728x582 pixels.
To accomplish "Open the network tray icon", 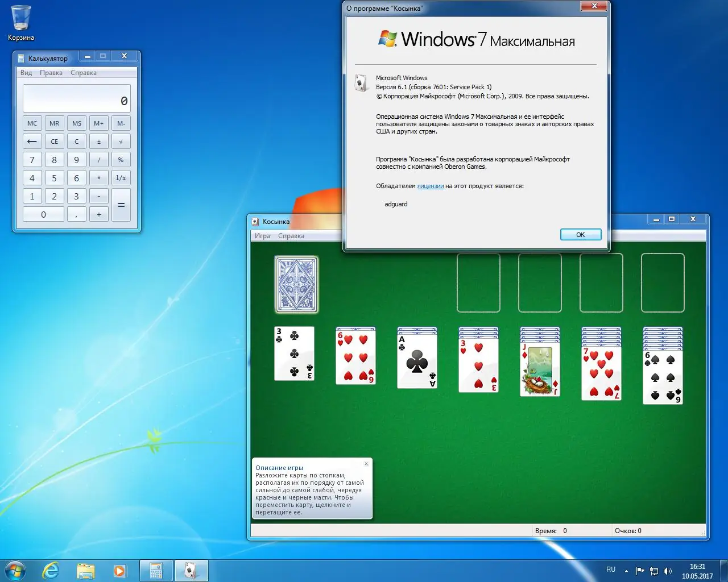I will click(x=654, y=571).
